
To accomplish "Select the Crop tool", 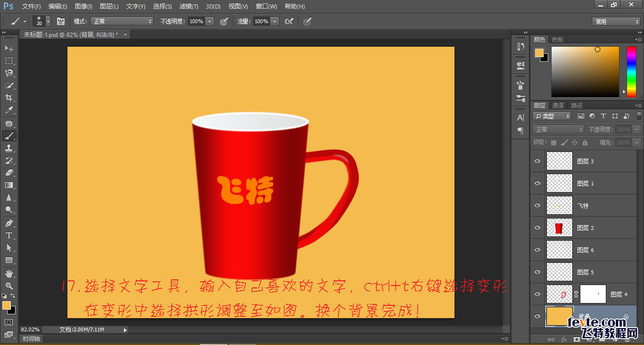I will click(9, 98).
